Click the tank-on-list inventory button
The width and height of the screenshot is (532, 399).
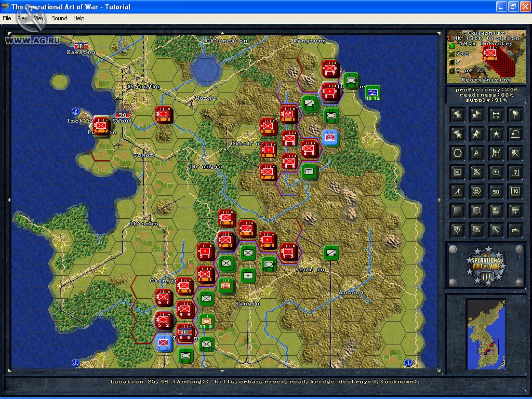pos(476,230)
